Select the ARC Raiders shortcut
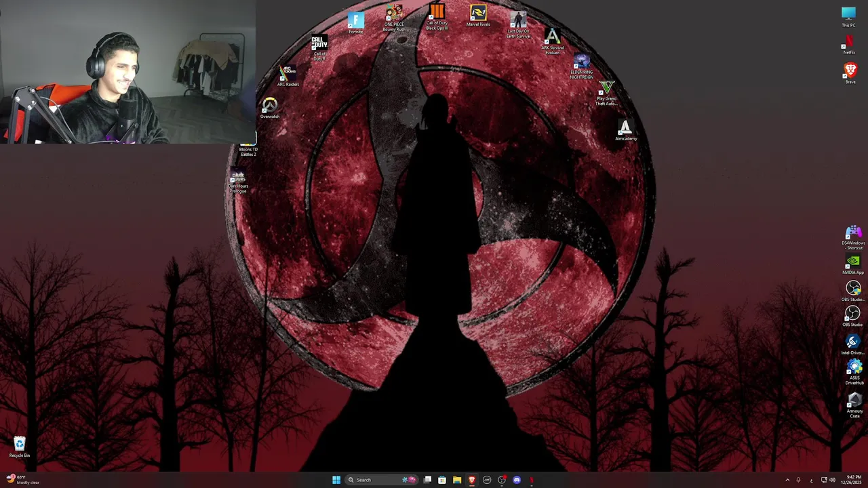The height and width of the screenshot is (488, 868). 288,76
